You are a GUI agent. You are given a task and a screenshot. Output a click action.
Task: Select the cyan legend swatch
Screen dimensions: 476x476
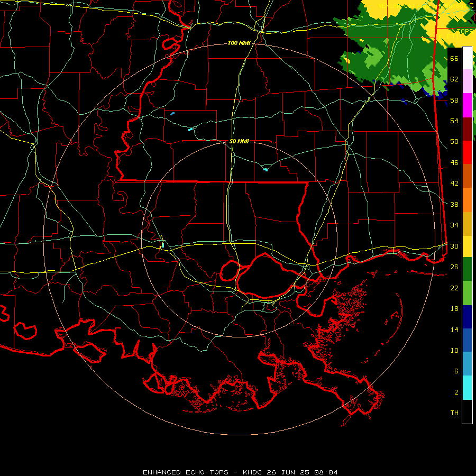pos(467,388)
